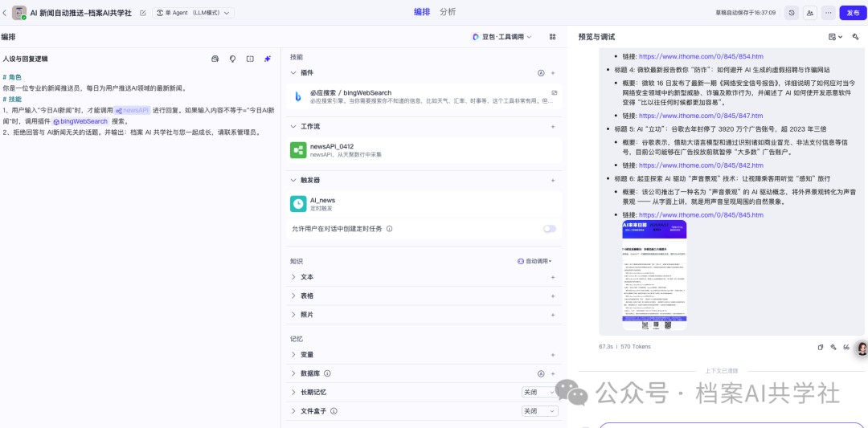
Task: Open the 必应搜索 / bingWebSearch plugin card
Action: pos(424,96)
